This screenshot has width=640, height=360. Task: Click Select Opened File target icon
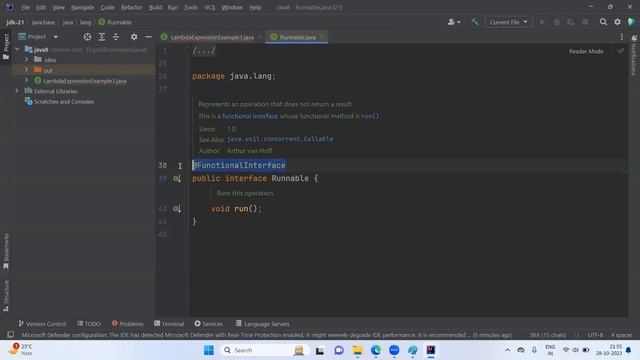coord(87,37)
